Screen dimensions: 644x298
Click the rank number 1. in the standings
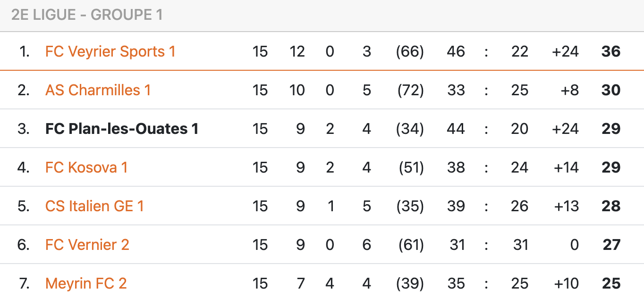pyautogui.click(x=25, y=51)
